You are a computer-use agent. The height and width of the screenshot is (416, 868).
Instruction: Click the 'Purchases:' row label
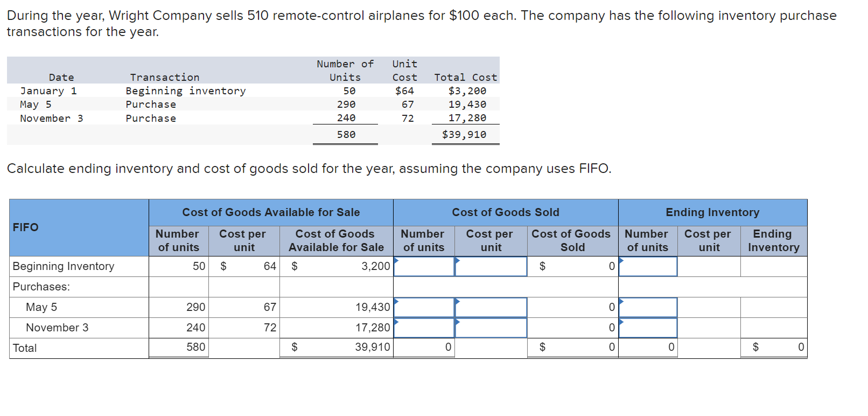coord(41,287)
